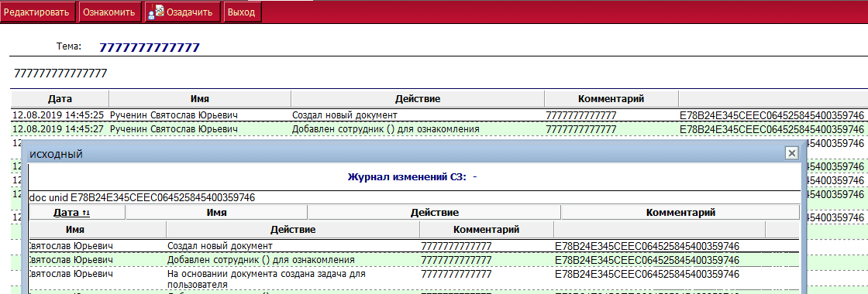
Task: Select date cell 12.08.2019 14:45:27
Action: pos(58,129)
